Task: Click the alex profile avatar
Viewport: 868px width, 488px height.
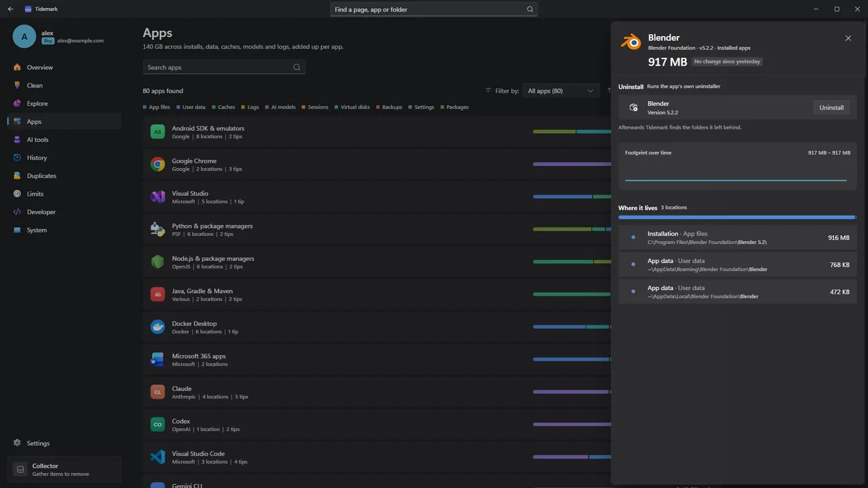Action: (x=24, y=37)
